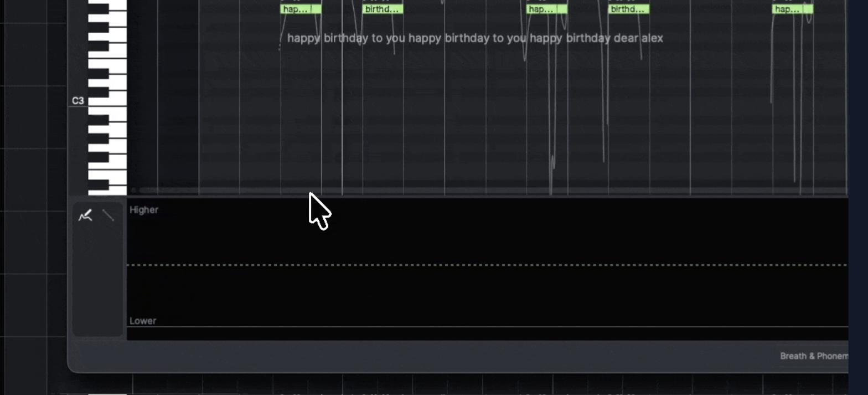
Task: Select the second "hap..." note block
Action: (546, 9)
